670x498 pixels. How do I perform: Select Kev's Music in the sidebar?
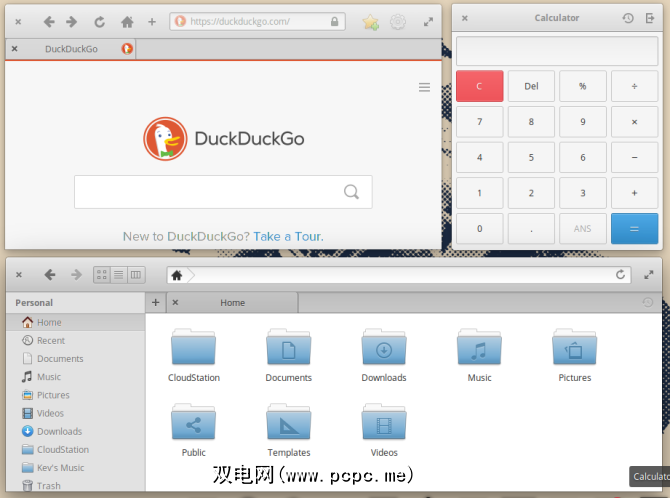coord(76,468)
